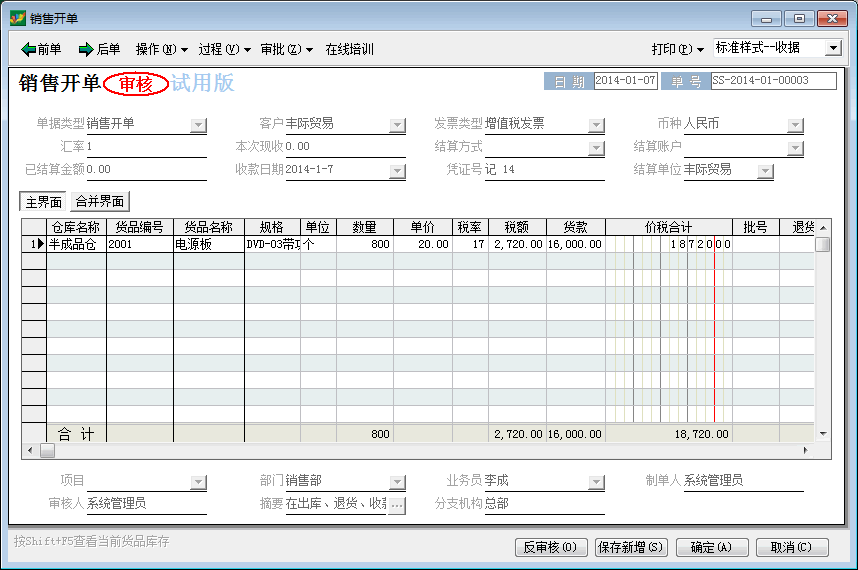Go to next order with 后单 arrow
The width and height of the screenshot is (858, 570).
click(99, 49)
